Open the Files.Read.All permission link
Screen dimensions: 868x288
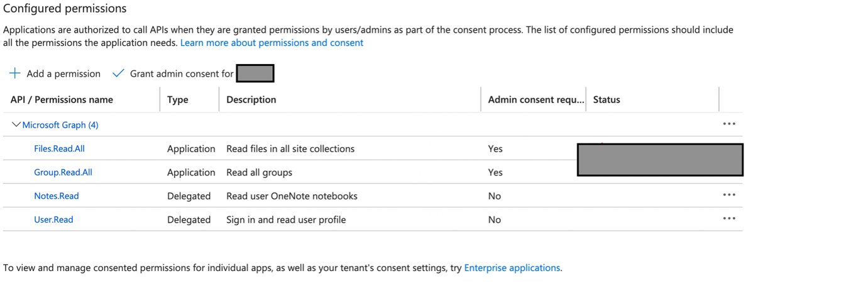point(59,149)
